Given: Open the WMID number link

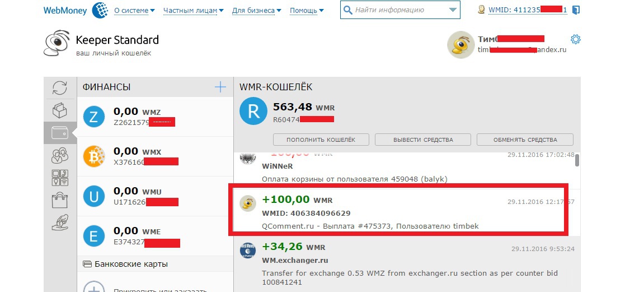Looking at the screenshot, I should [528, 10].
